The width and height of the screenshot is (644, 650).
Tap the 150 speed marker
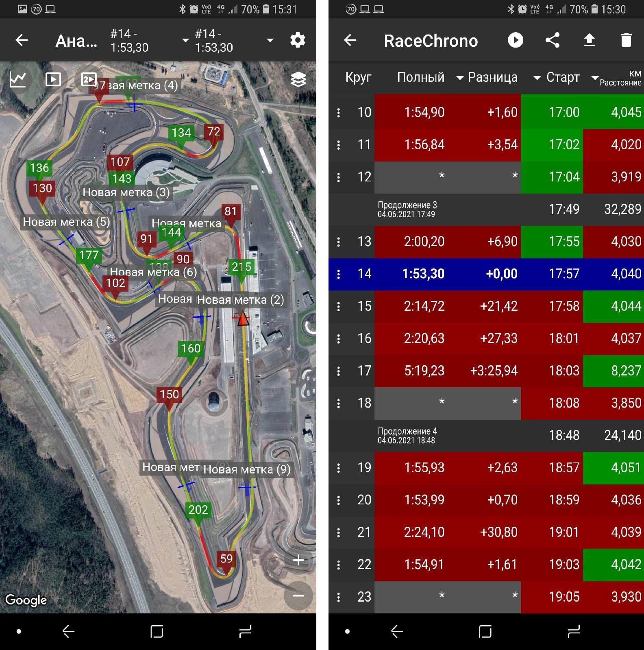(169, 395)
